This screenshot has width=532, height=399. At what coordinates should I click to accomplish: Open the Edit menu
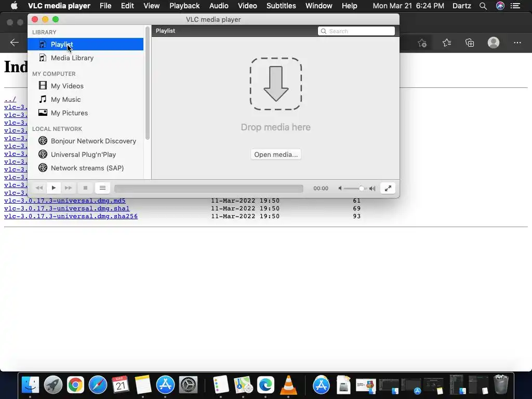[128, 6]
